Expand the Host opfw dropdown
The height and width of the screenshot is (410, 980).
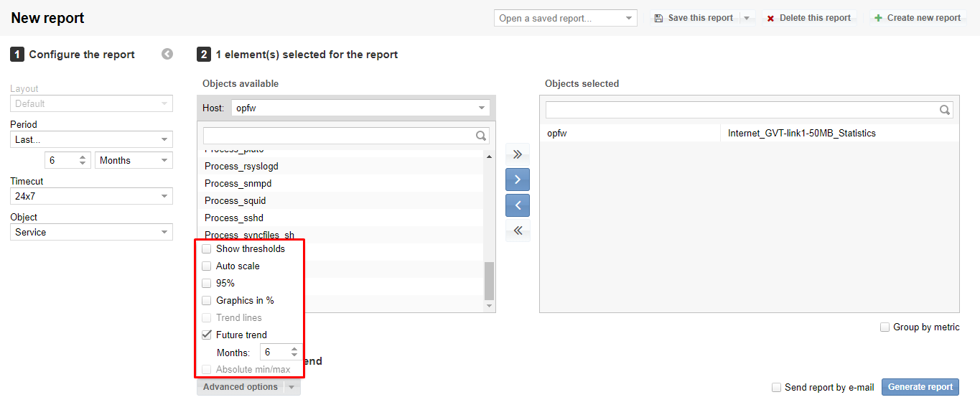pyautogui.click(x=360, y=108)
